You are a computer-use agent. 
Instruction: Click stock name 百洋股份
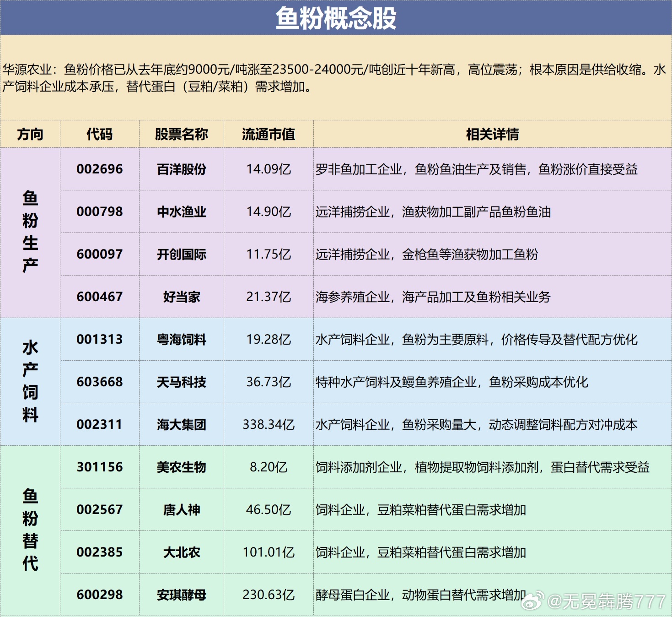[182, 169]
